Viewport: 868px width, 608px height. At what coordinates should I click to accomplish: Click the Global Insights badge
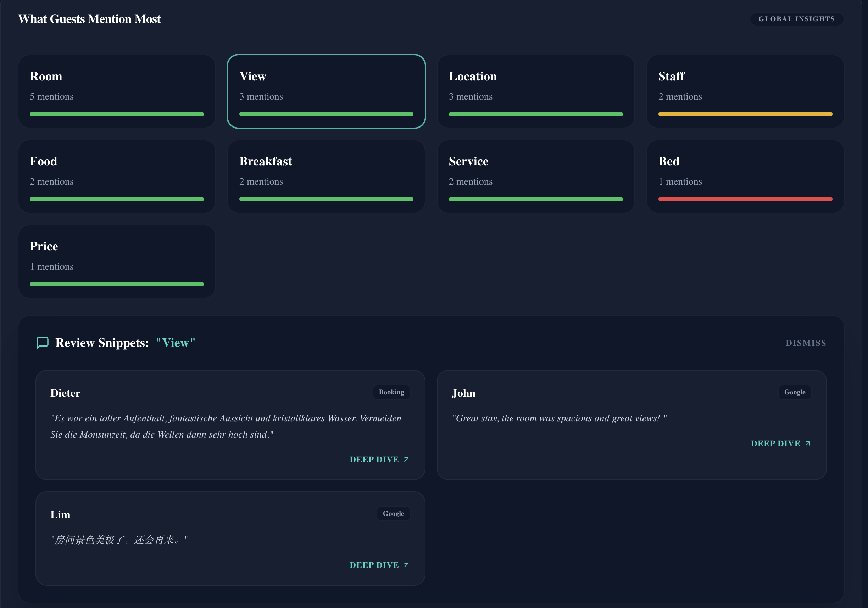[x=796, y=19]
